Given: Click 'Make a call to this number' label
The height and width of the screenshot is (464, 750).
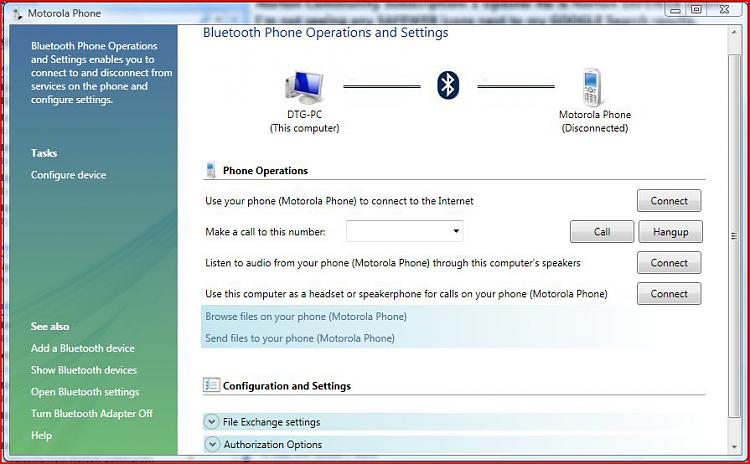Looking at the screenshot, I should click(x=265, y=232).
